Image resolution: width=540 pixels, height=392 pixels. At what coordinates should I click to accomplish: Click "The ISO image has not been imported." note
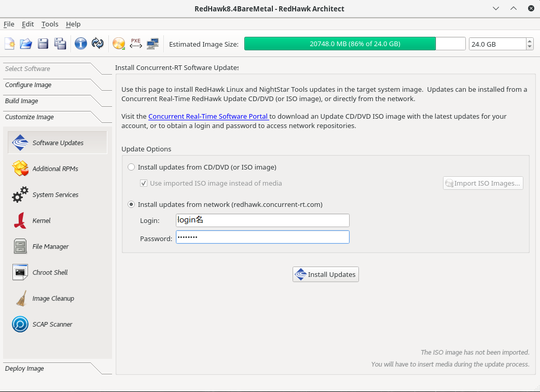pyautogui.click(x=475, y=353)
